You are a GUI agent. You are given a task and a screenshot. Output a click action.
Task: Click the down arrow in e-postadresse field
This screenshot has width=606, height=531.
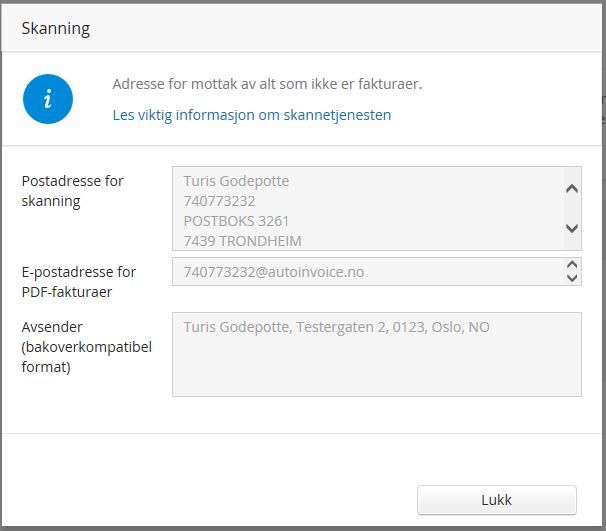pyautogui.click(x=572, y=278)
